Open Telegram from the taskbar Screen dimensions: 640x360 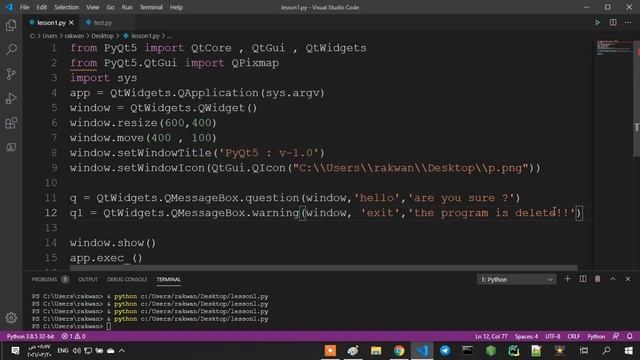pyautogui.click(x=445, y=351)
